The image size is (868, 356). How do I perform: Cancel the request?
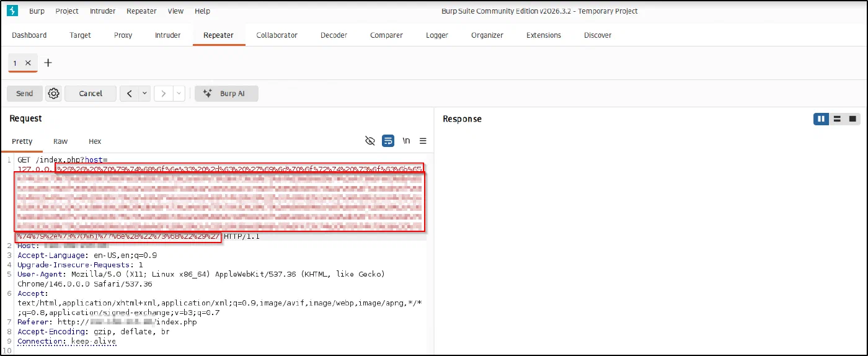[91, 94]
